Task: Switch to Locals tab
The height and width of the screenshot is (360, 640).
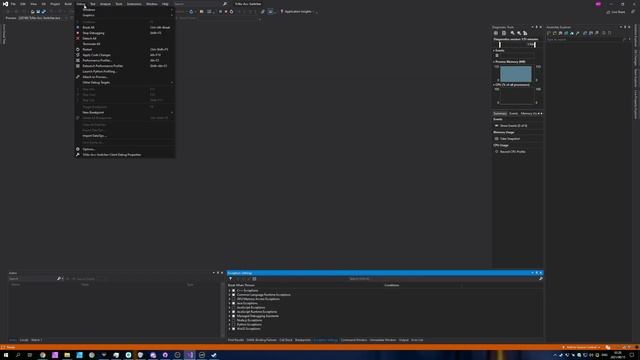Action: (24, 340)
